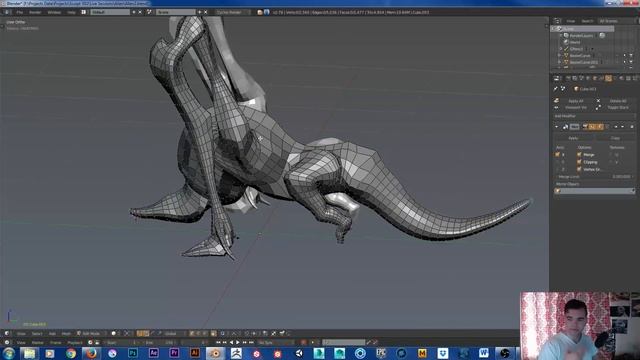Click the modifier Copy button
Viewport: 640px width, 360px height.
pos(615,138)
